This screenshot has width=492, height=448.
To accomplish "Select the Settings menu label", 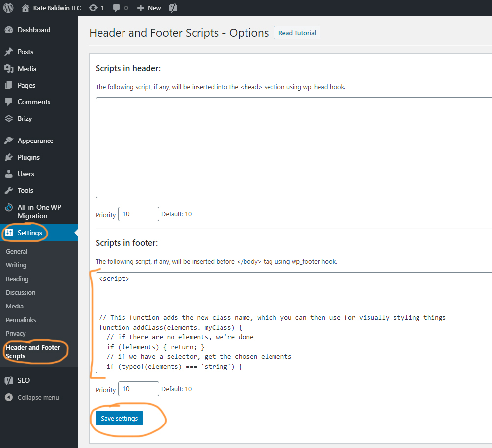I will [x=29, y=233].
